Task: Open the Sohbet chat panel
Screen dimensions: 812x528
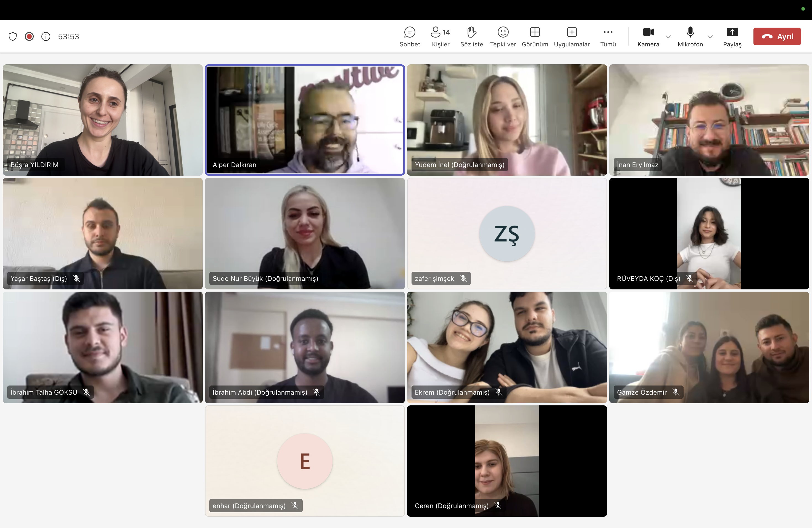Action: (409, 36)
